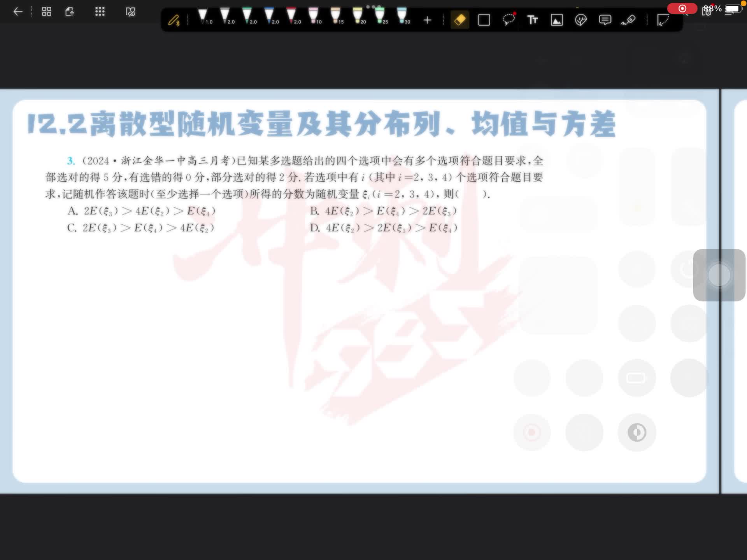
Task: Choose the text tool
Action: tap(532, 20)
